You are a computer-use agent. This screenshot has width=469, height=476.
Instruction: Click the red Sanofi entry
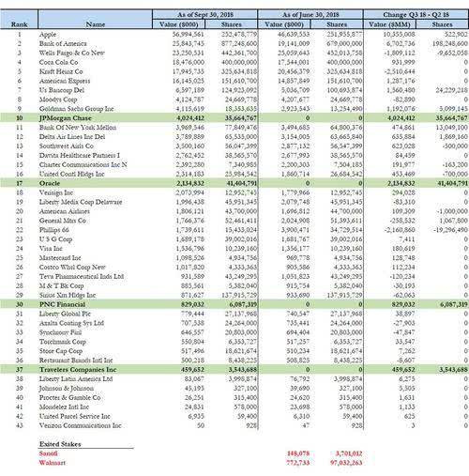click(x=48, y=453)
